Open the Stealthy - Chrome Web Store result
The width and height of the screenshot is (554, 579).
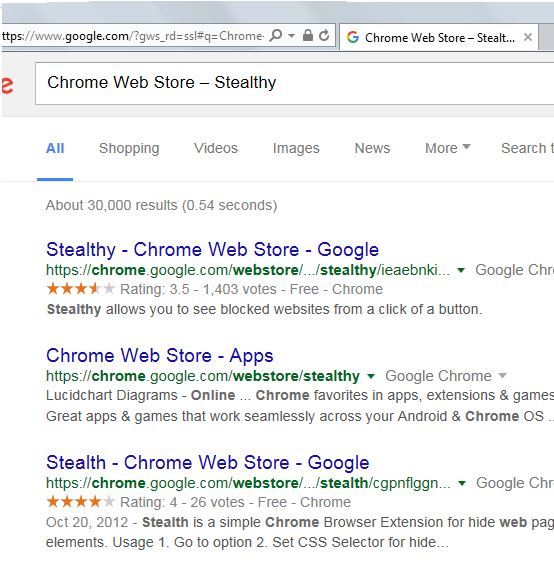pyautogui.click(x=212, y=249)
